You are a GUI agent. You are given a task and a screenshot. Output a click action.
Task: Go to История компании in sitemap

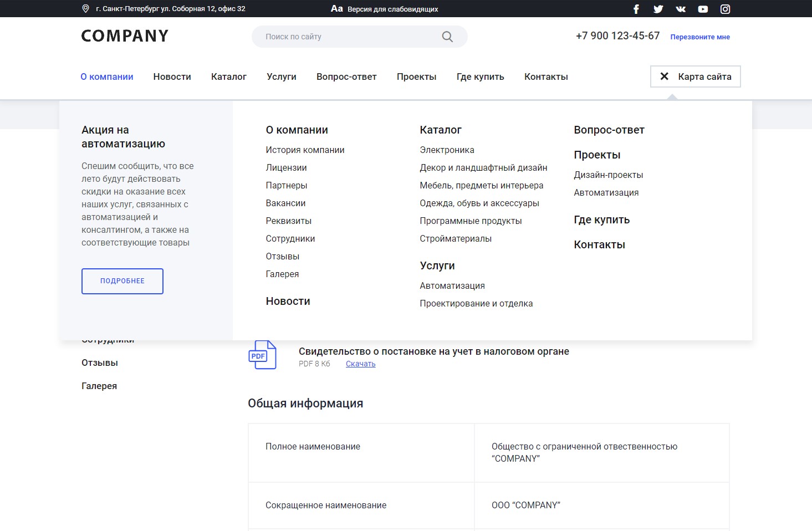[x=305, y=150]
